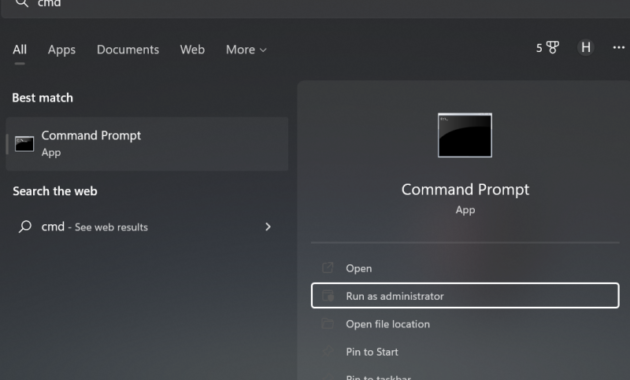Screen dimensions: 630x380
Task: Expand the cmd web results chevron arrow
Action: [268, 227]
